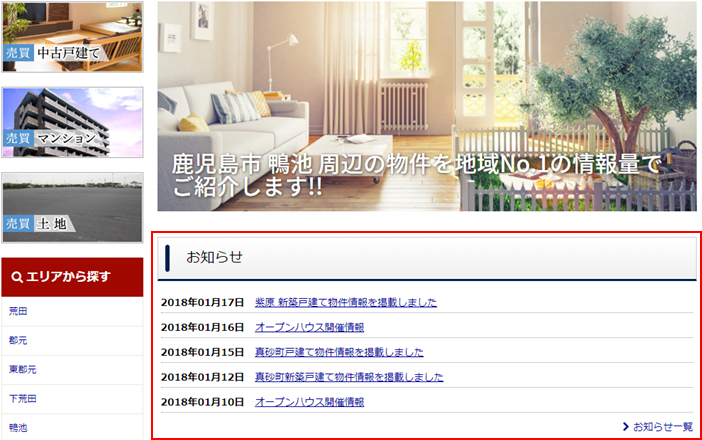Screen dimensions: 702x440
Task: Open the 紫原 新築戸建て物件情報 news link
Action: (x=345, y=302)
